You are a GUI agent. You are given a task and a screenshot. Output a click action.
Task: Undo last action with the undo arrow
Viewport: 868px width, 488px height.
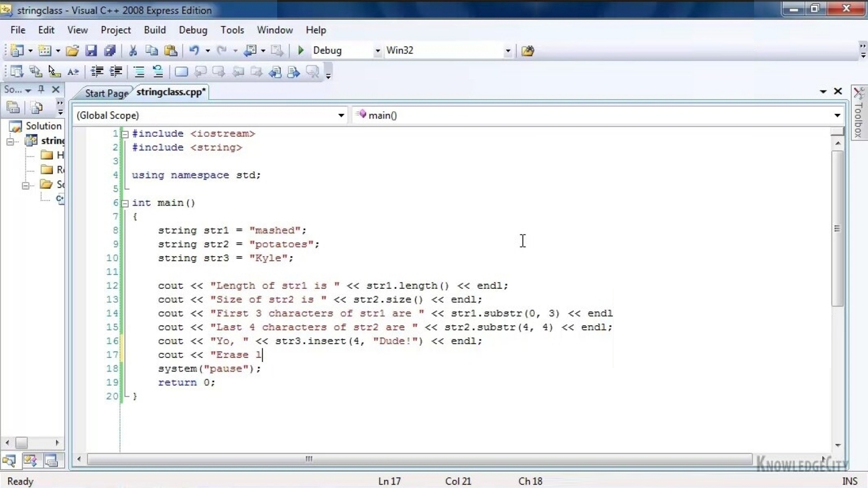(x=194, y=51)
